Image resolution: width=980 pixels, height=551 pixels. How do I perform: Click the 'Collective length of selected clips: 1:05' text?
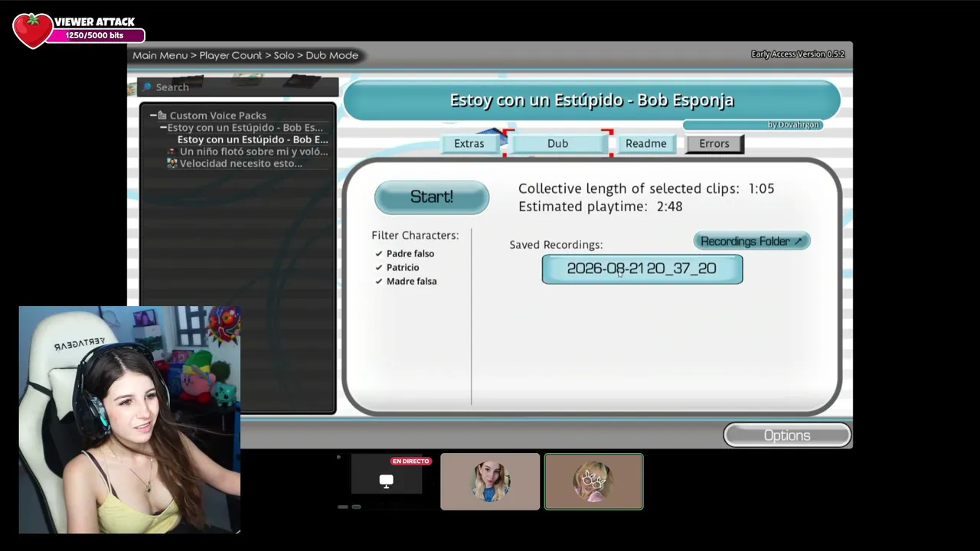tap(646, 188)
